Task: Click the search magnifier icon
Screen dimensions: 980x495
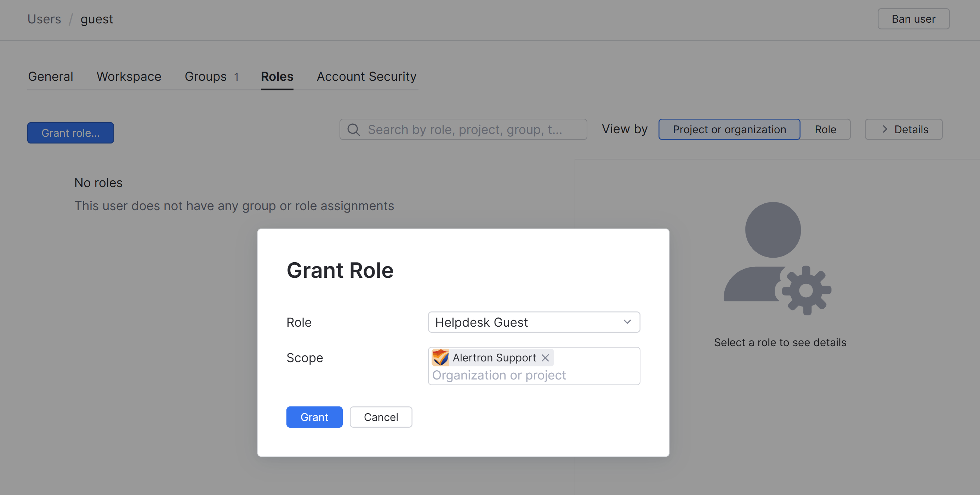Action: (x=353, y=129)
